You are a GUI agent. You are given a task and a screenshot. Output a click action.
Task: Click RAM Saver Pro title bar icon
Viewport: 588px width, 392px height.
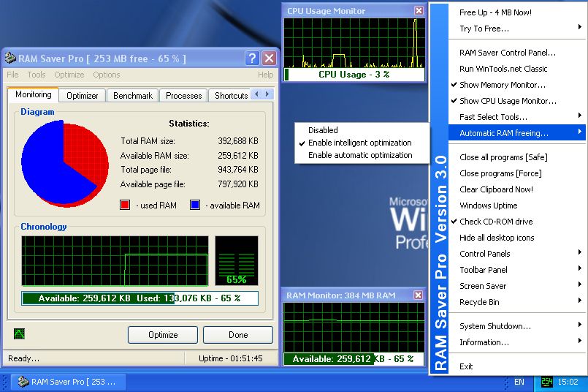point(10,59)
